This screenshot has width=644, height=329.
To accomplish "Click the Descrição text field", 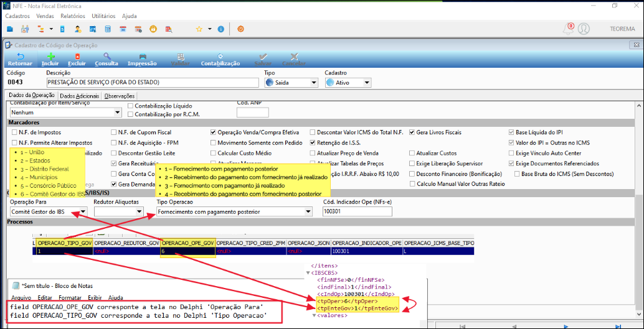I will [153, 83].
